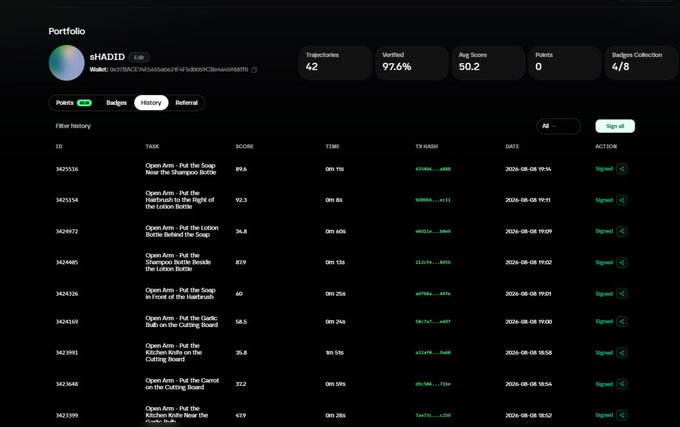Select the History tab
The image size is (680, 427).
[x=151, y=103]
